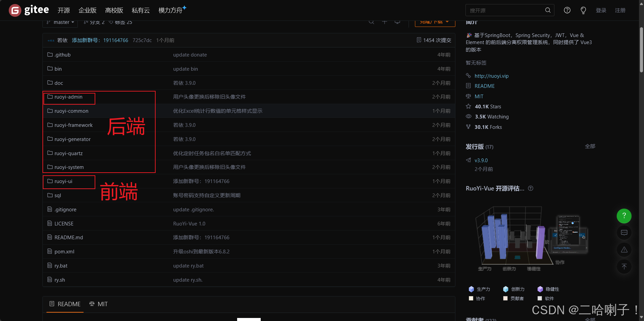Screen dimensions: 644x321
Task: Click the 搜开源 search input field
Action: [x=505, y=10]
